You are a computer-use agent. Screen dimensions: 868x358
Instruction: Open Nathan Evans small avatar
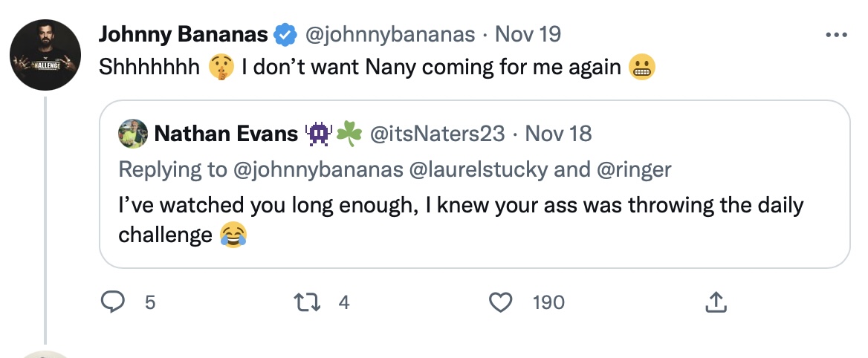(x=132, y=134)
